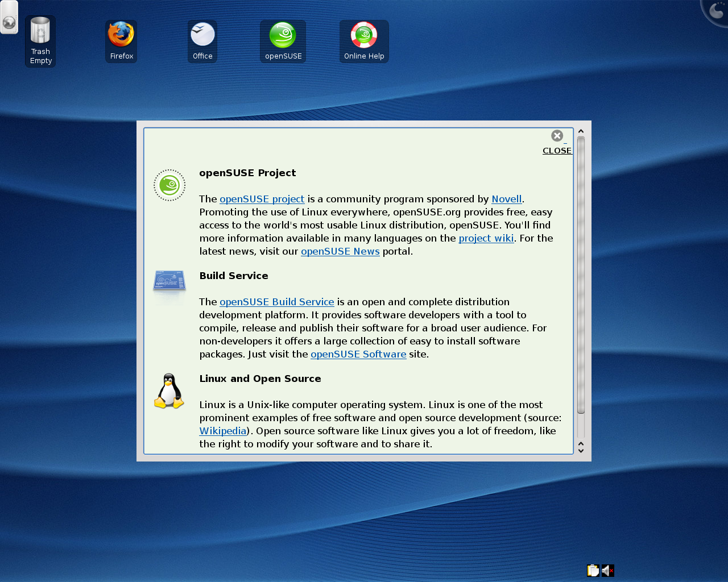Image resolution: width=728 pixels, height=582 pixels.
Task: Click the underlined CLOSE link
Action: pyautogui.click(x=557, y=151)
